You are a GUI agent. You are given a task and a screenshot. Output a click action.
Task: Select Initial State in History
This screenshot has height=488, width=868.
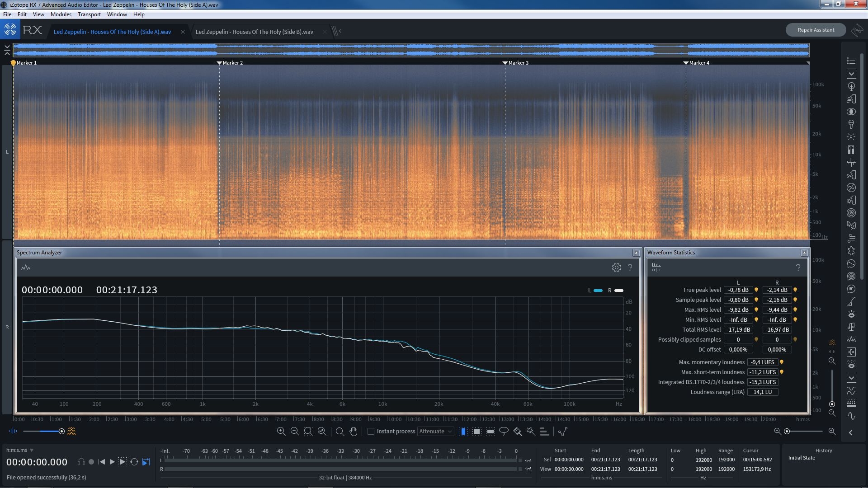point(802,458)
